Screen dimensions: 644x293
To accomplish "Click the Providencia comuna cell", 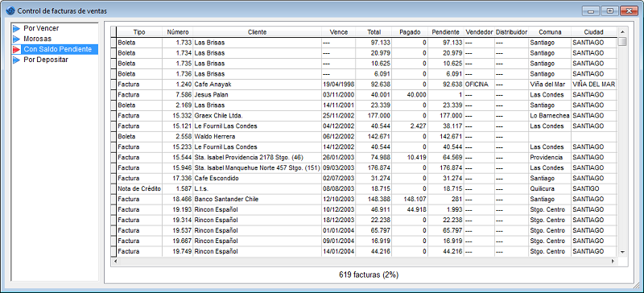I will coord(550,158).
